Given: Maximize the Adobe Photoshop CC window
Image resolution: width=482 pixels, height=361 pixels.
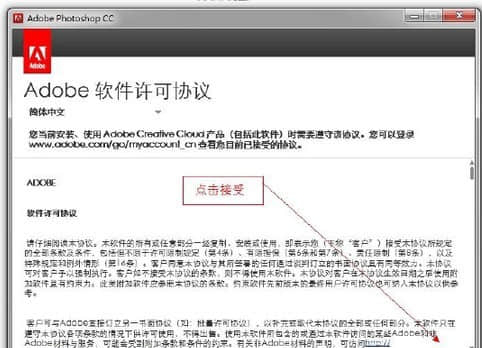Looking at the screenshot, I should 433,16.
